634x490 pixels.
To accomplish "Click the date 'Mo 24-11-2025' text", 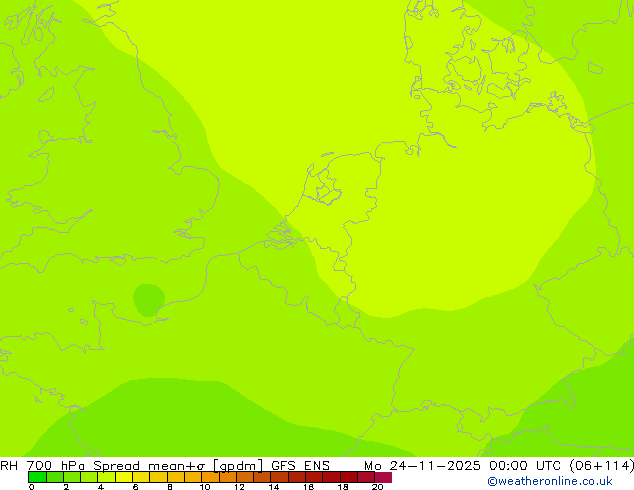I will click(423, 465).
